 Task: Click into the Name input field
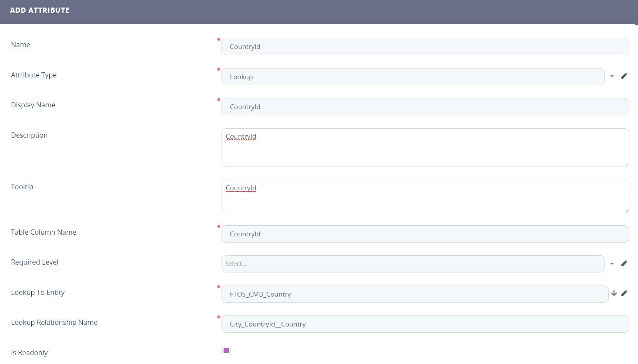click(x=425, y=46)
